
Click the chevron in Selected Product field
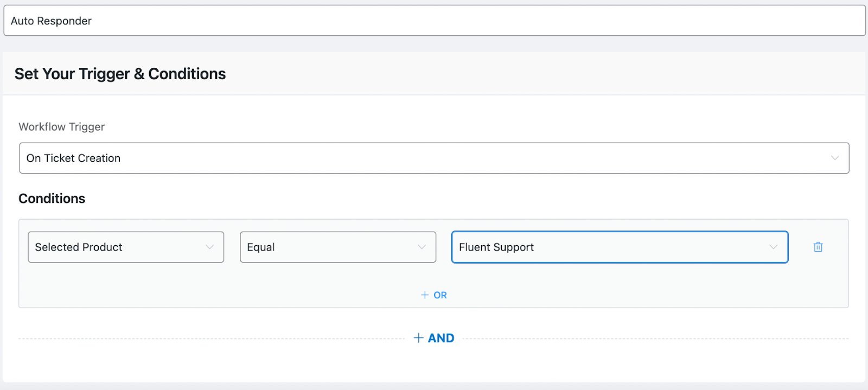point(209,247)
